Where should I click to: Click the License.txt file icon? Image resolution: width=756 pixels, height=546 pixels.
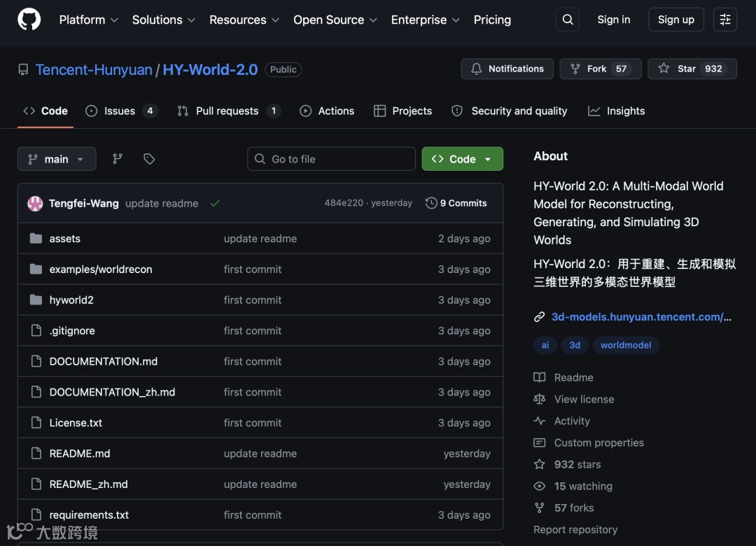(x=36, y=423)
